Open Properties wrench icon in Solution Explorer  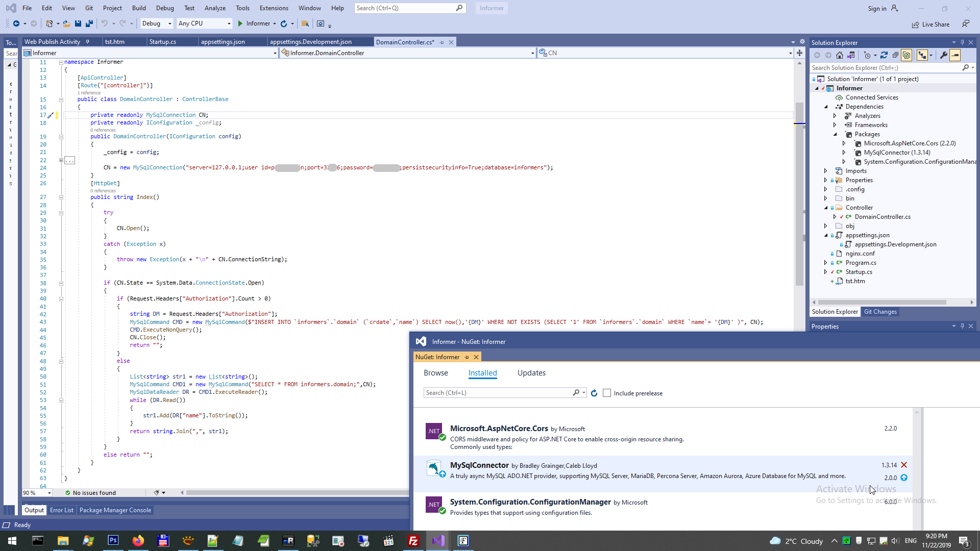pyautogui.click(x=943, y=55)
